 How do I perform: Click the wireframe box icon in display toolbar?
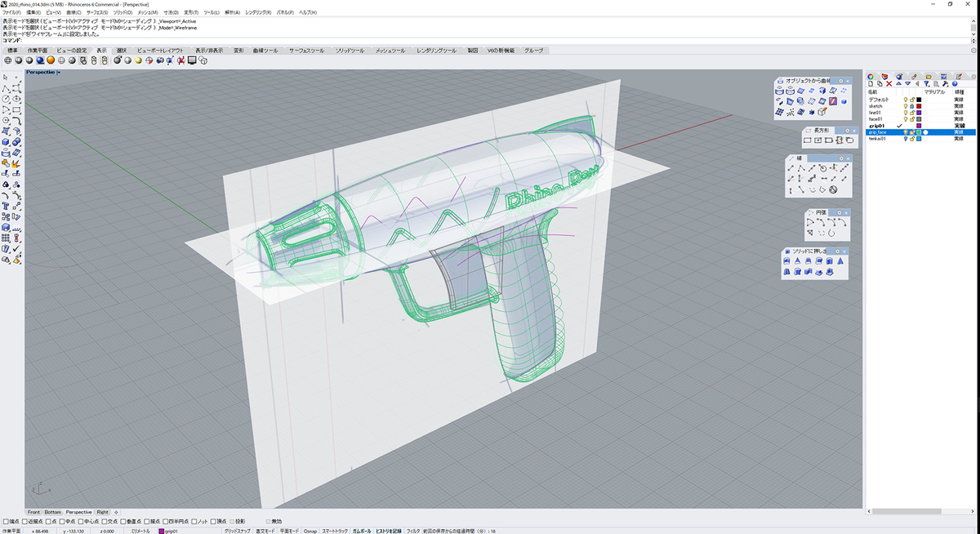[x=203, y=60]
